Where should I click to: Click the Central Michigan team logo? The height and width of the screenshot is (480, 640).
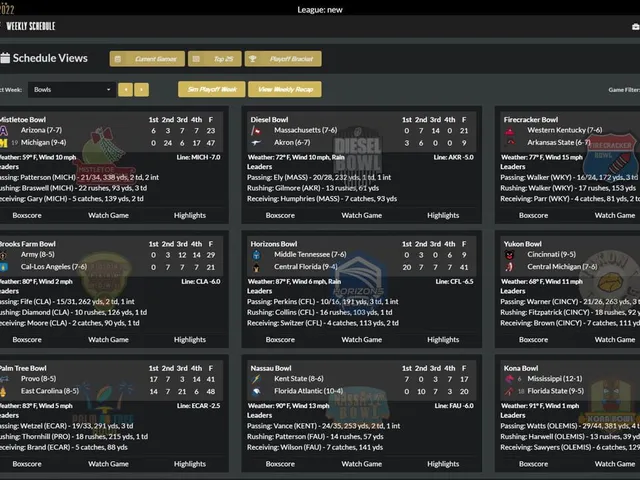tap(509, 267)
